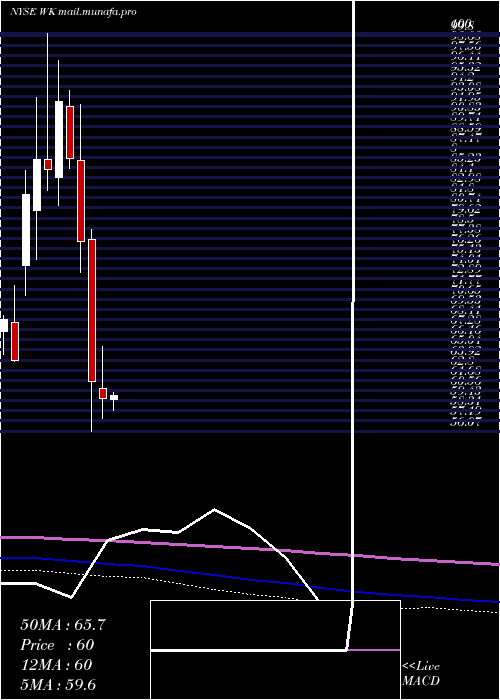
Task: Click the '50MA : 65.7' label
Action: click(x=63, y=625)
